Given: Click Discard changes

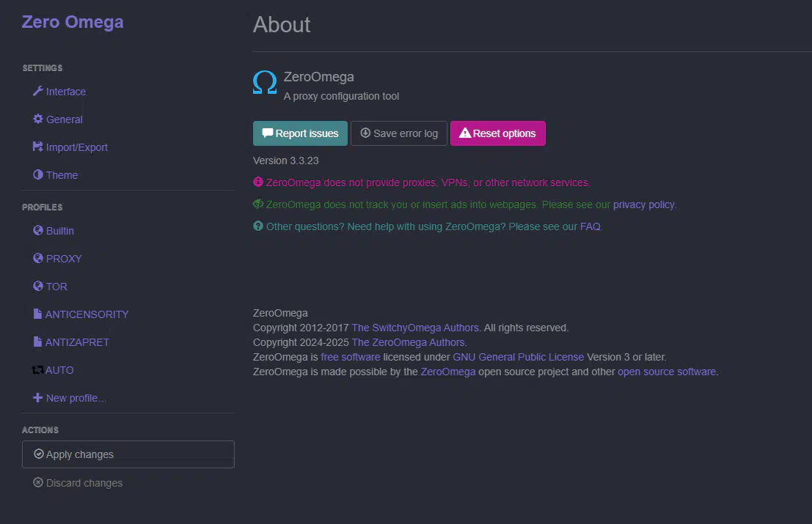Looking at the screenshot, I should (84, 483).
